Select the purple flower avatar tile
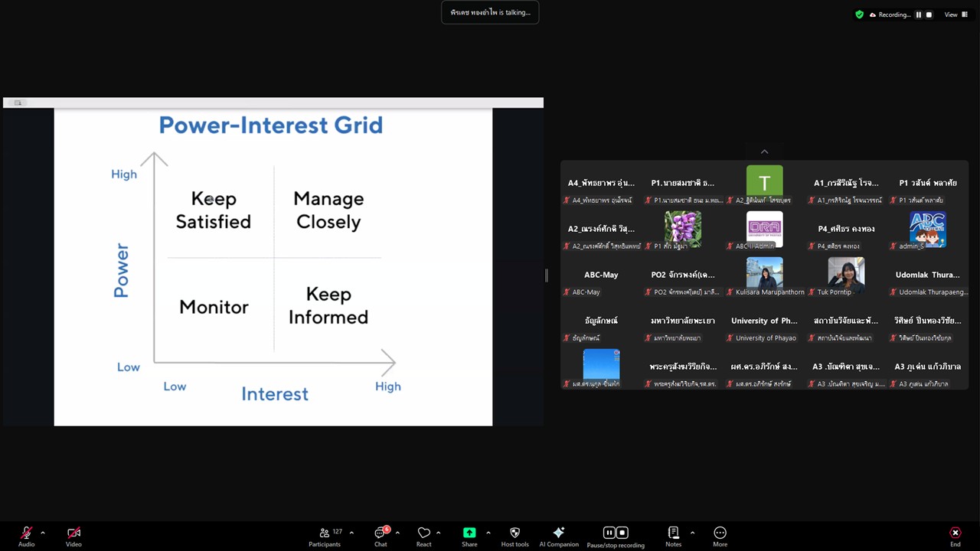The height and width of the screenshot is (551, 980). tap(682, 230)
